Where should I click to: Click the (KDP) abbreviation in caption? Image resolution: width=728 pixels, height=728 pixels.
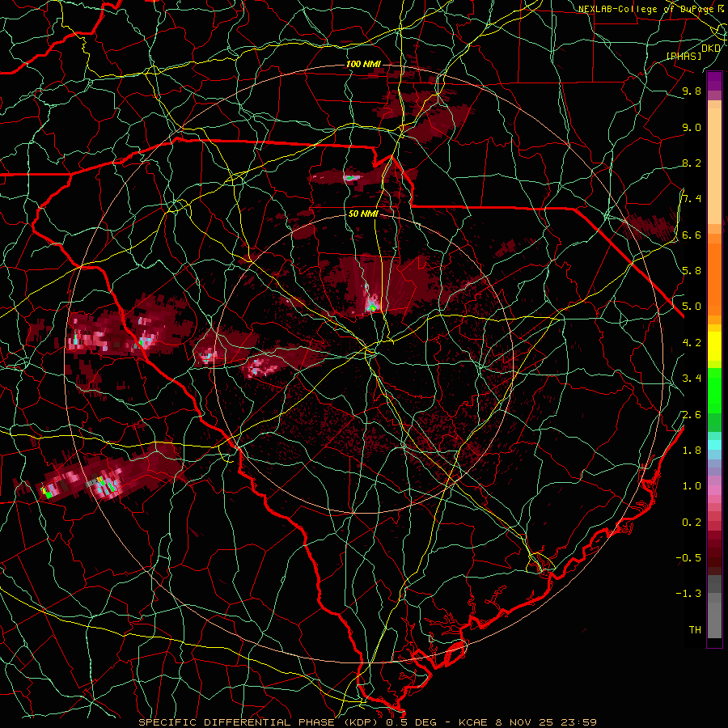(x=360, y=722)
